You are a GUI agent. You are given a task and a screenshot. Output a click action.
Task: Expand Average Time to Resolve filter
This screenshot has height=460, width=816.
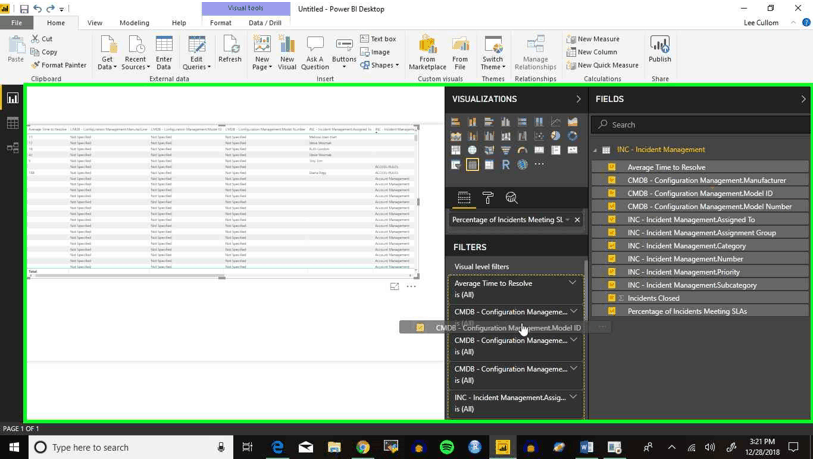572,283
